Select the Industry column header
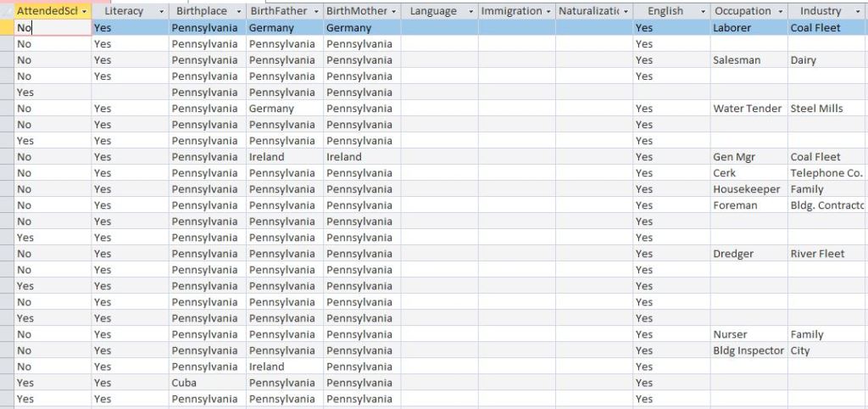The height and width of the screenshot is (409, 868). tap(820, 12)
